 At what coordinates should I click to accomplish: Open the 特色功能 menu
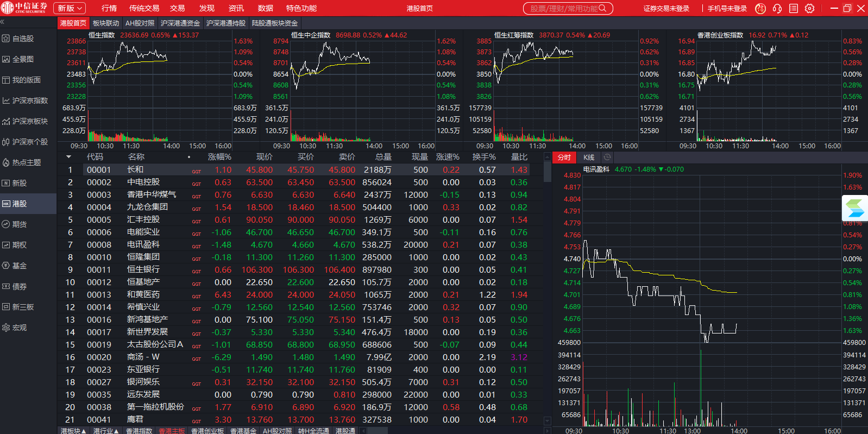[x=301, y=8]
